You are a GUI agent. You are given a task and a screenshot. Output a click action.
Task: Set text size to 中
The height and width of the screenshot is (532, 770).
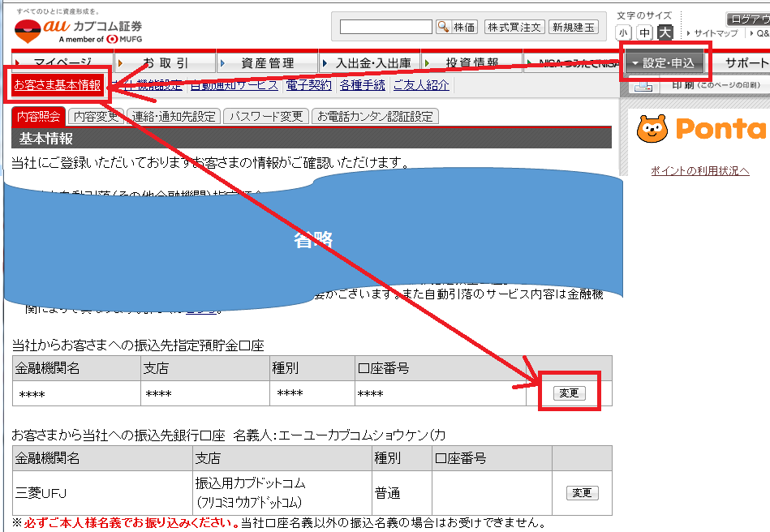644,32
